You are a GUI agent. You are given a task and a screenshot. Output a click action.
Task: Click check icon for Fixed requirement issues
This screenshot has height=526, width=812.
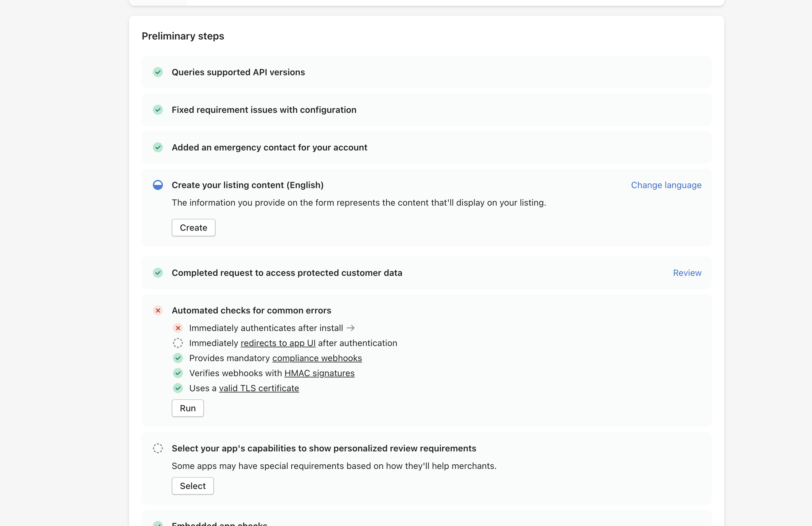(x=158, y=110)
